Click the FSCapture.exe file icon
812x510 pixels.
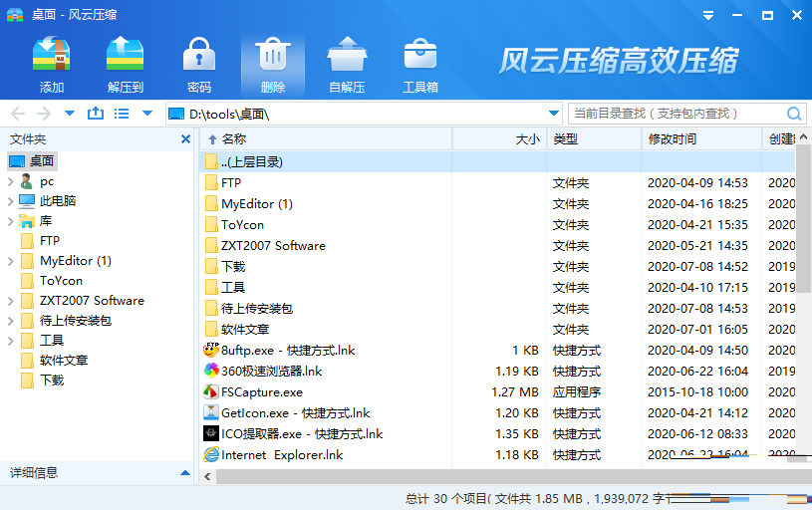[211, 391]
